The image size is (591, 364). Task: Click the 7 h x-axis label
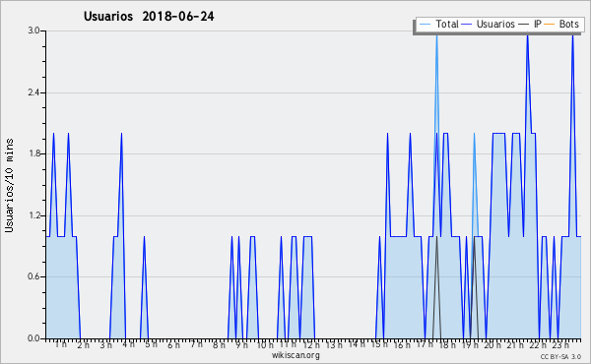point(196,344)
